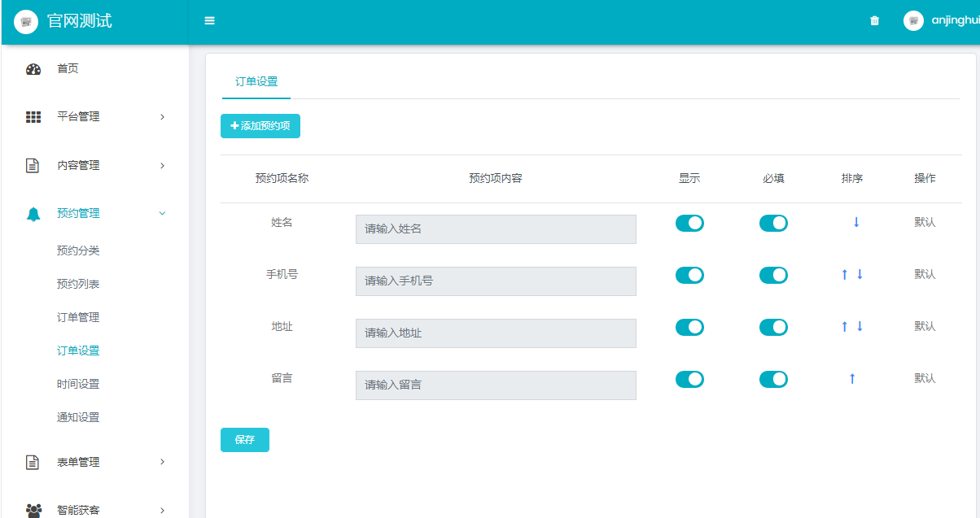Select the 订单设置 tab
Image resolution: width=980 pixels, height=518 pixels.
256,82
